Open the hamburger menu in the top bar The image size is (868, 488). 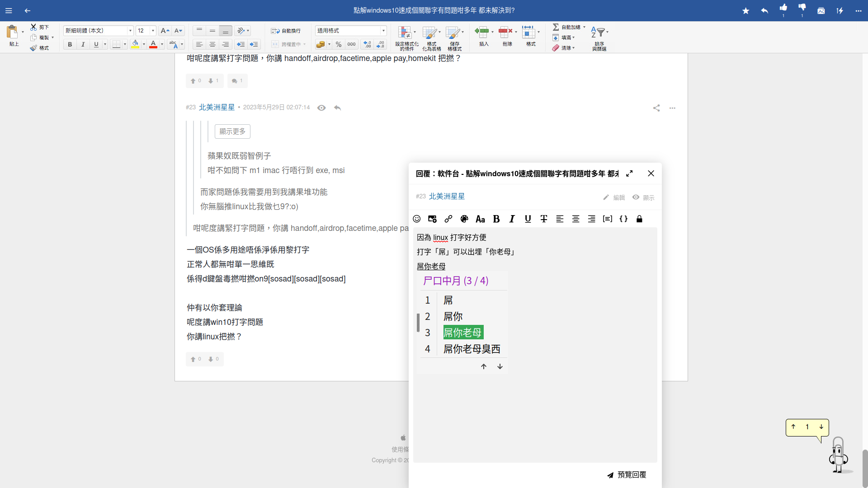9,10
